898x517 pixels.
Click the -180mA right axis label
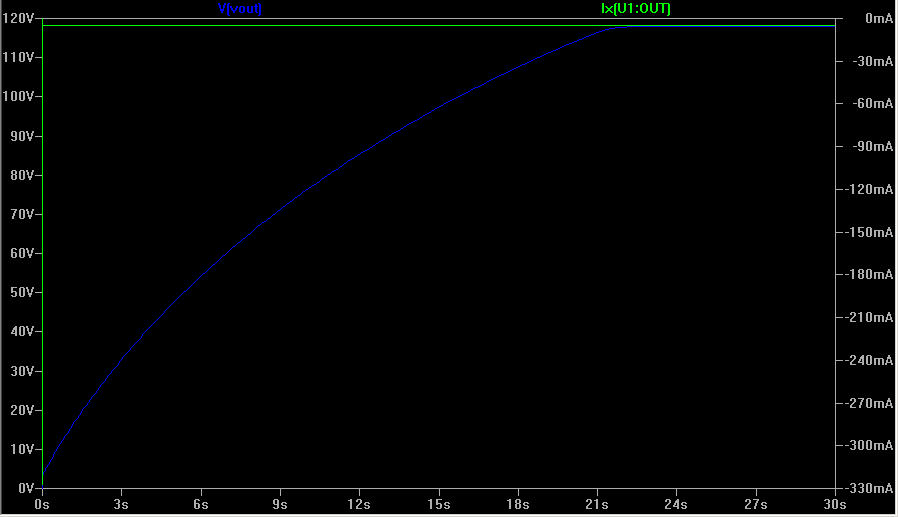click(x=869, y=274)
